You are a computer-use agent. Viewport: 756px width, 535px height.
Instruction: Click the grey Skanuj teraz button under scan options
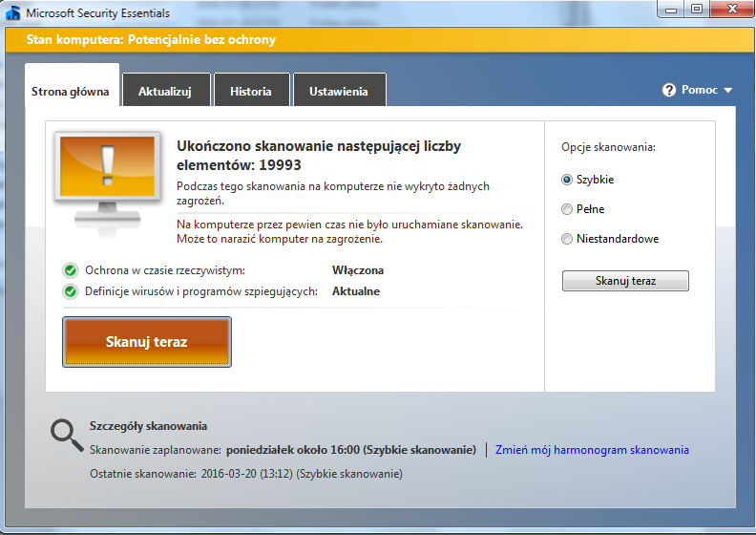tap(625, 281)
